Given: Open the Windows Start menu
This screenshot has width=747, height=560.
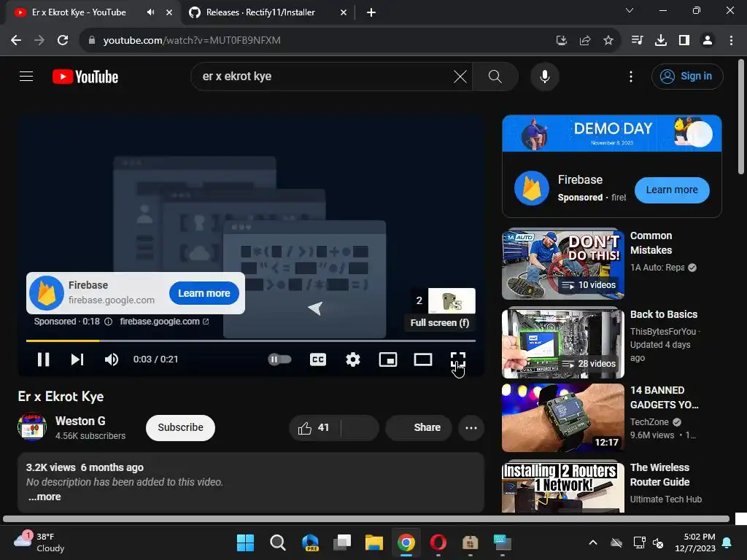Looking at the screenshot, I should pyautogui.click(x=245, y=542).
